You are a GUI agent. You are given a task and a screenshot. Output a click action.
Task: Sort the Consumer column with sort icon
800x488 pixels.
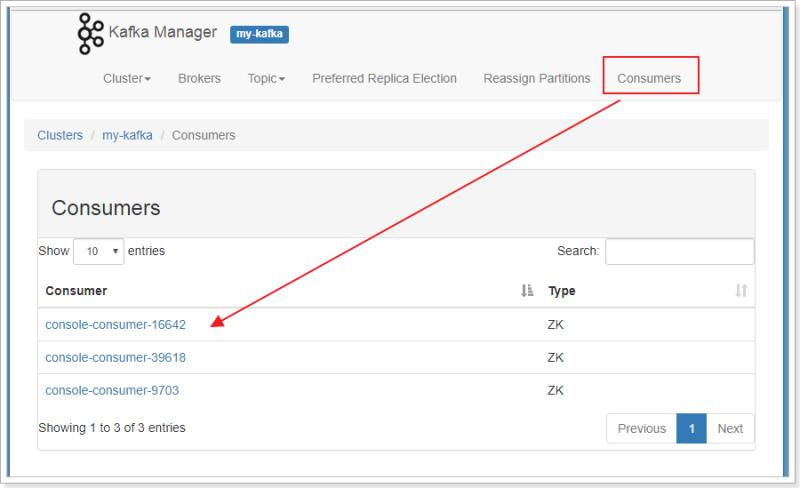click(527, 291)
